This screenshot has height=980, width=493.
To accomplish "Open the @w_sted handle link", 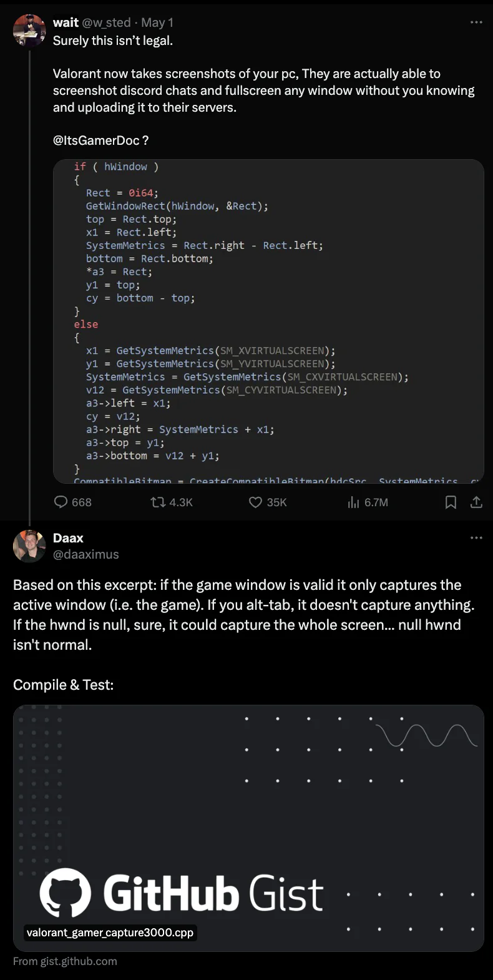I will (107, 22).
